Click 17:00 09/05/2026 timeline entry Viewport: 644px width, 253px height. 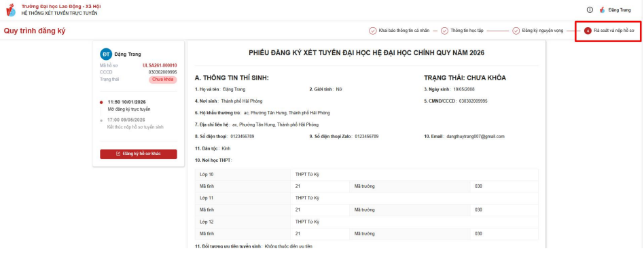[x=126, y=120]
